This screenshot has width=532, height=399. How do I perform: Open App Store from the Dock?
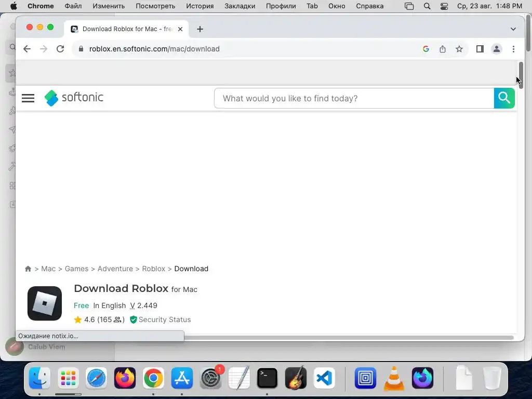(x=182, y=378)
